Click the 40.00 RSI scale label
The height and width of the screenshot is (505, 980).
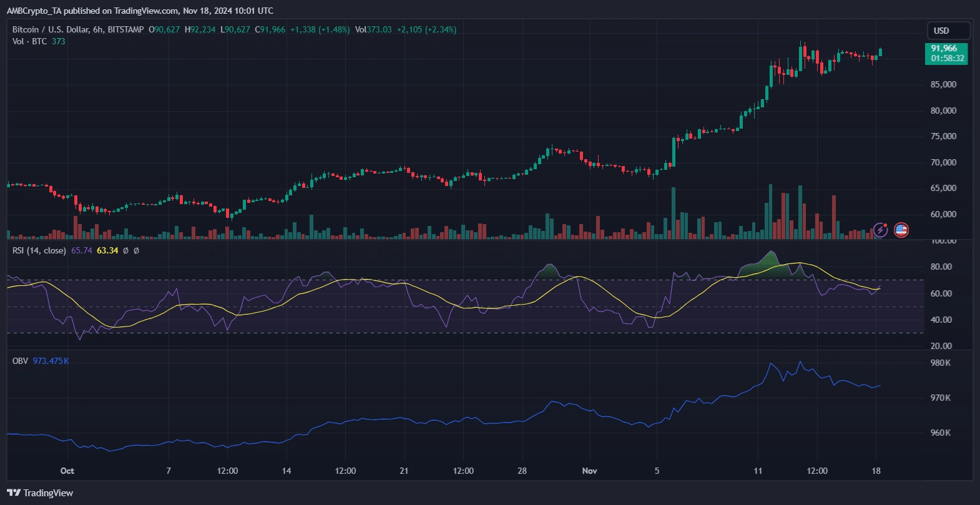point(941,320)
